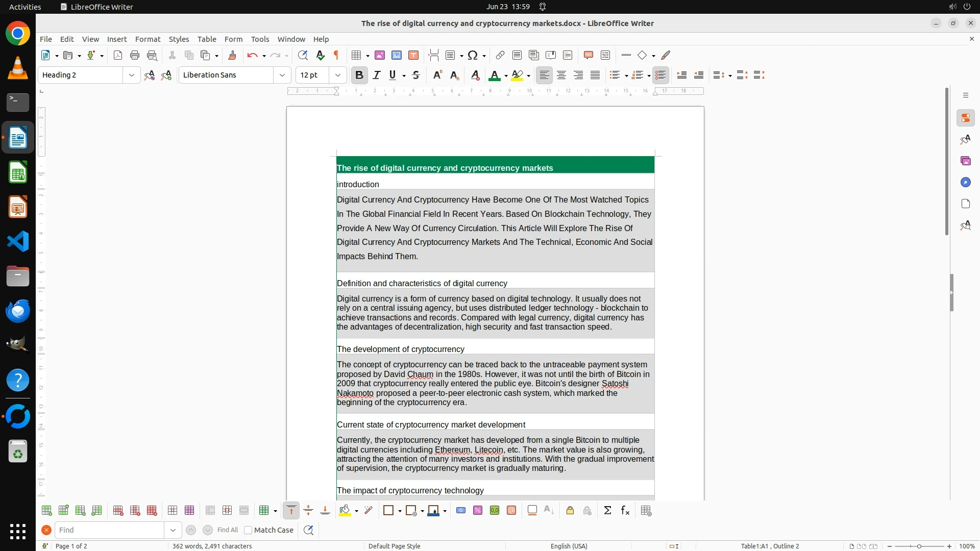The width and height of the screenshot is (980, 551).
Task: Click the zoom slider in status bar
Action: click(x=919, y=546)
